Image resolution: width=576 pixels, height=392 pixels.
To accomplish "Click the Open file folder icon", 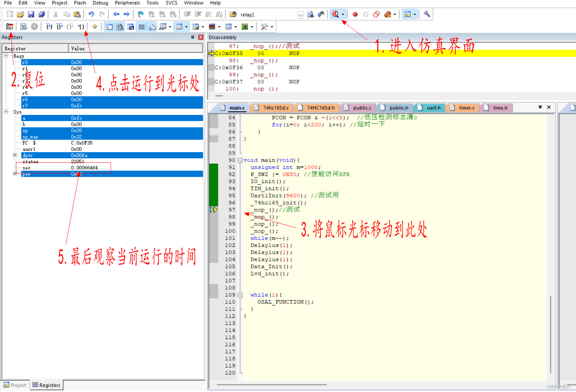I will point(21,14).
